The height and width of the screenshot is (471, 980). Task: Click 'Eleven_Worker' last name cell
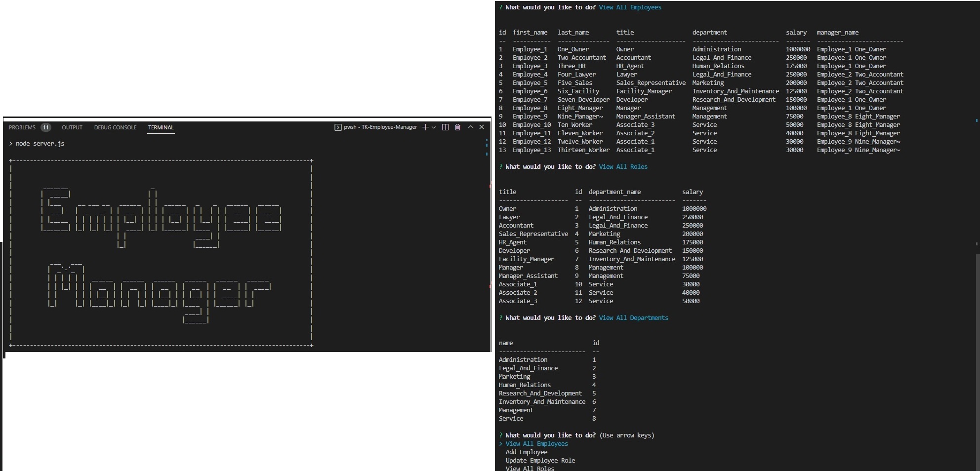pyautogui.click(x=580, y=133)
